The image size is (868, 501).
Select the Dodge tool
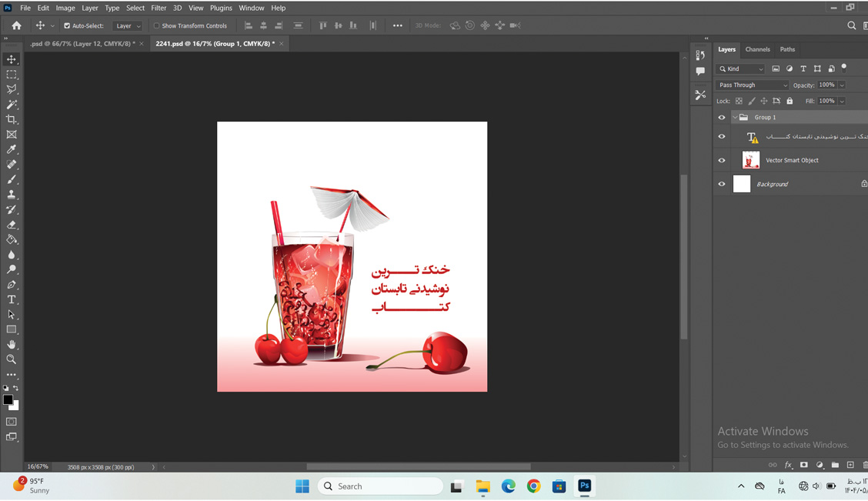(x=11, y=269)
